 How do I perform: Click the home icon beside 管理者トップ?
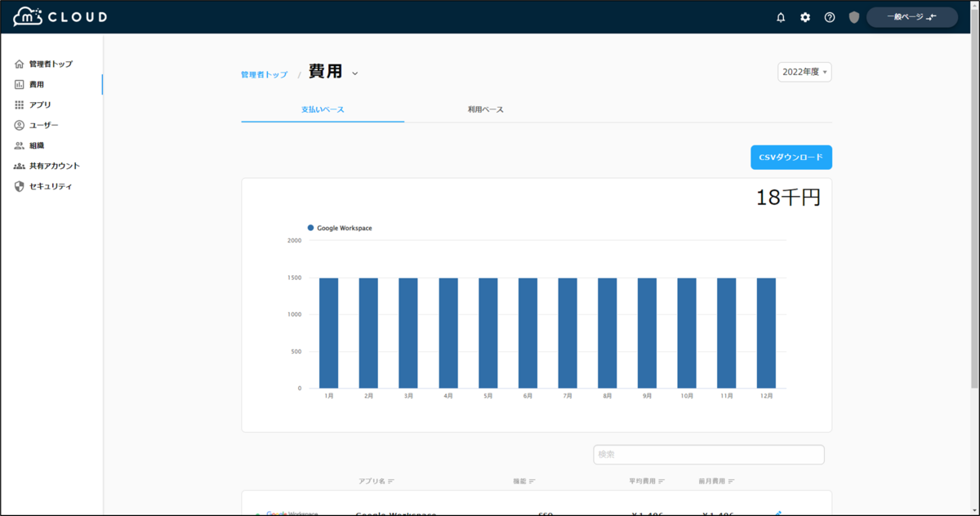click(20, 64)
